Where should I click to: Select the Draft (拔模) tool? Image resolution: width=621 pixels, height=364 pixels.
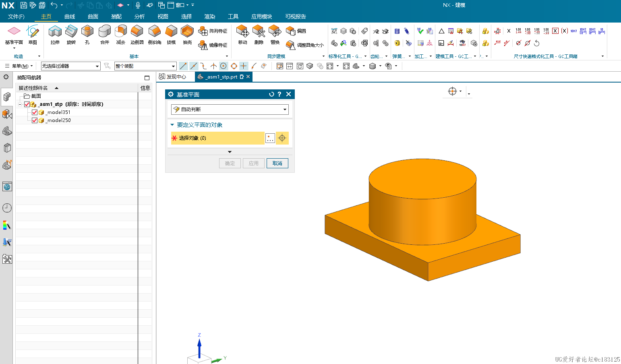pos(171,35)
